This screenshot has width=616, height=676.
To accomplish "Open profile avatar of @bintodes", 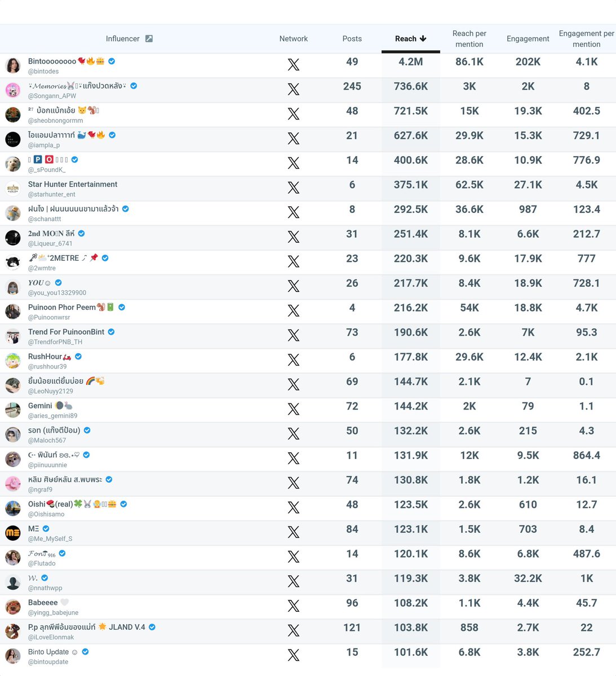I will (13, 65).
